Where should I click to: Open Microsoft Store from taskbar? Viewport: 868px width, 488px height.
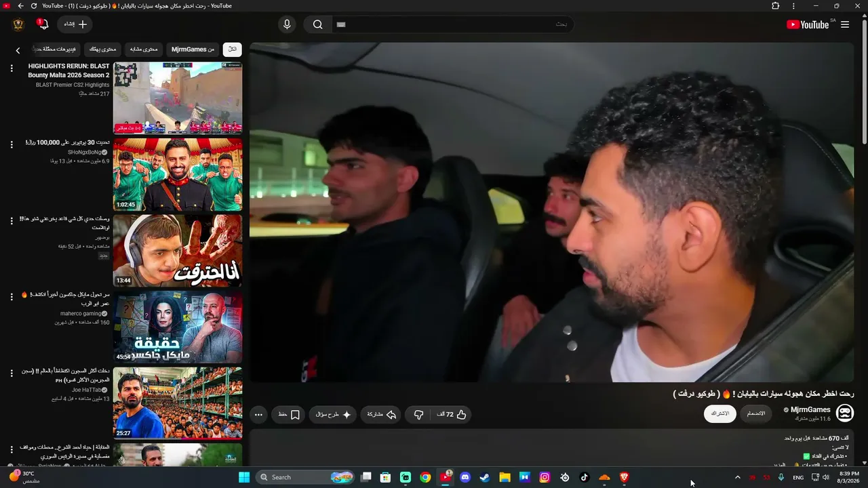[385, 477]
